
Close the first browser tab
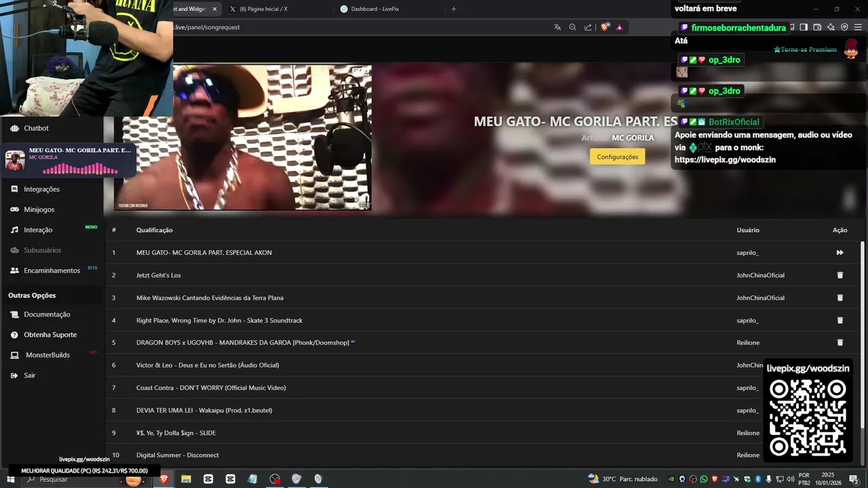[x=215, y=9]
